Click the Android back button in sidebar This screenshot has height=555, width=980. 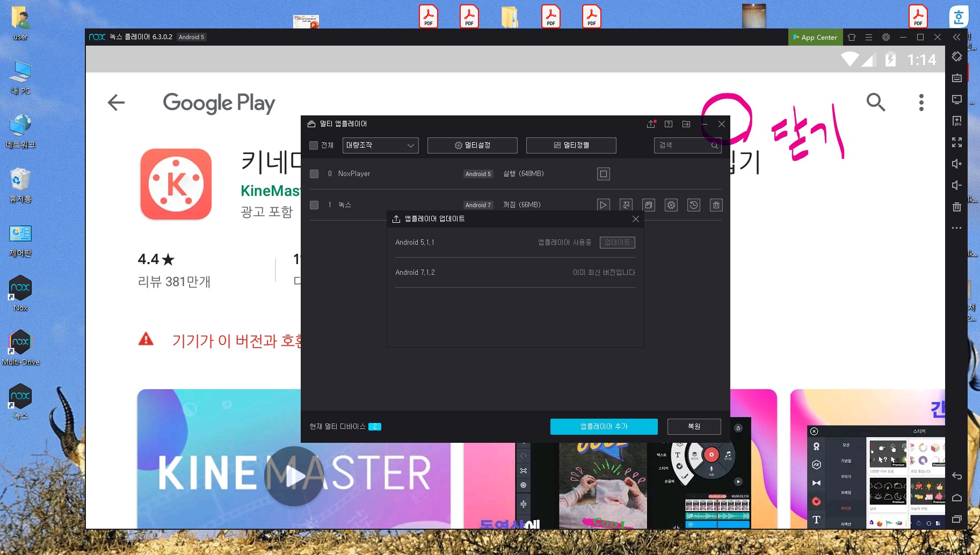pos(957,476)
